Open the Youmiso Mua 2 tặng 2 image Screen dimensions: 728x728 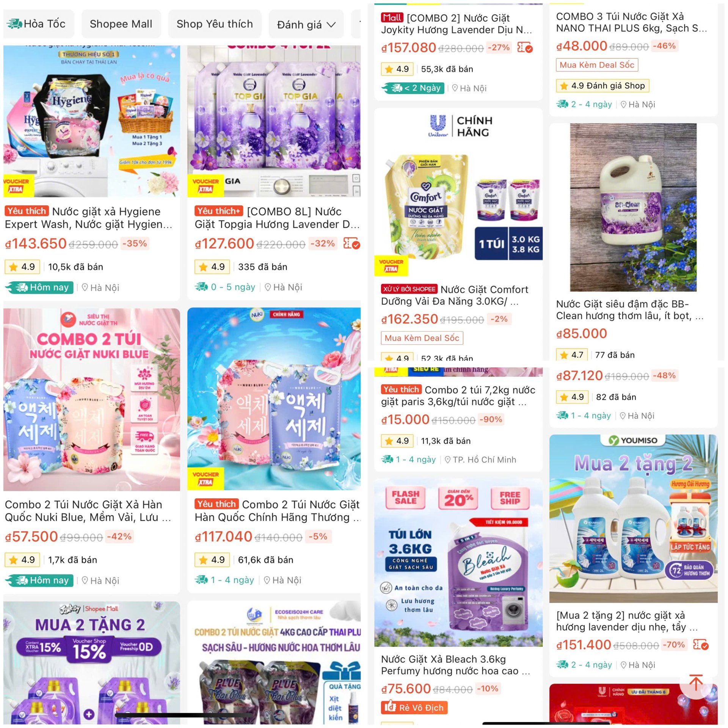(x=633, y=518)
